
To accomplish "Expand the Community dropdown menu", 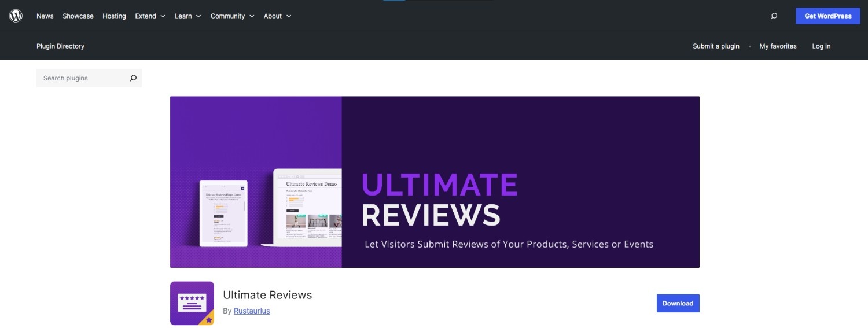I will pyautogui.click(x=232, y=16).
